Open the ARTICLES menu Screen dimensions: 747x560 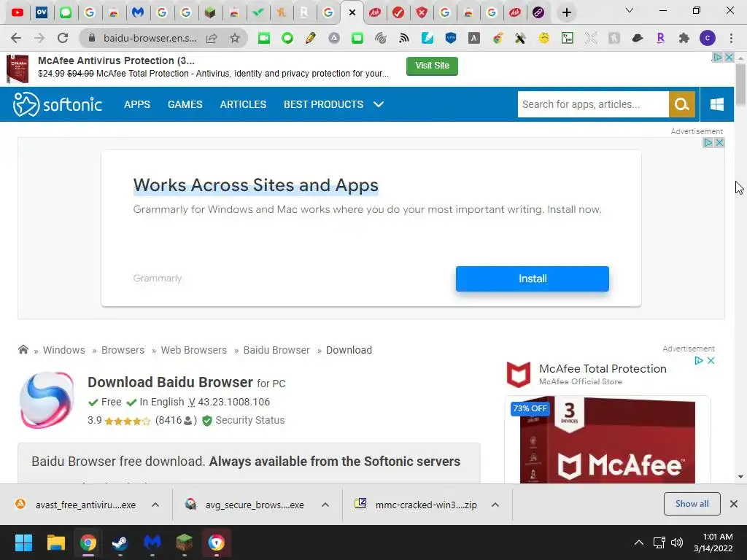click(243, 104)
